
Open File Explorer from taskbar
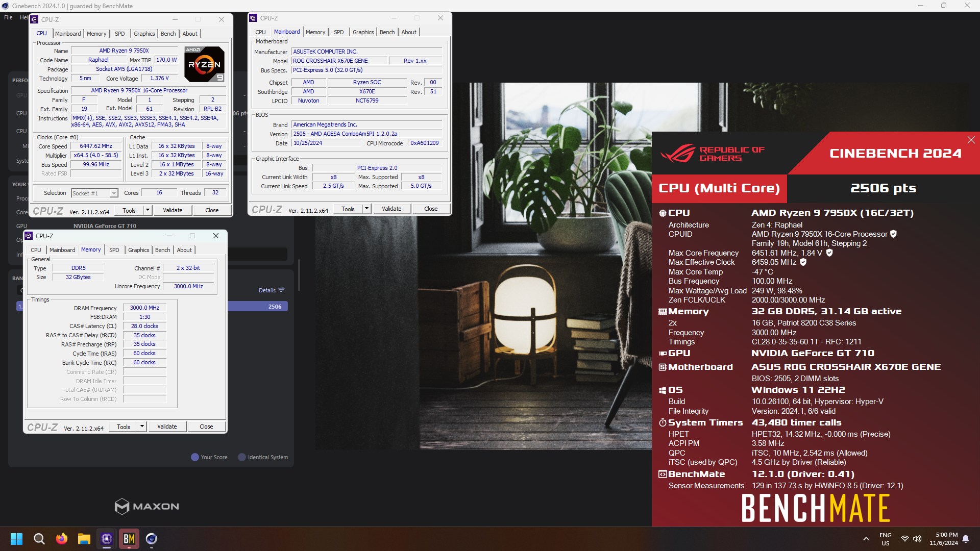(84, 539)
